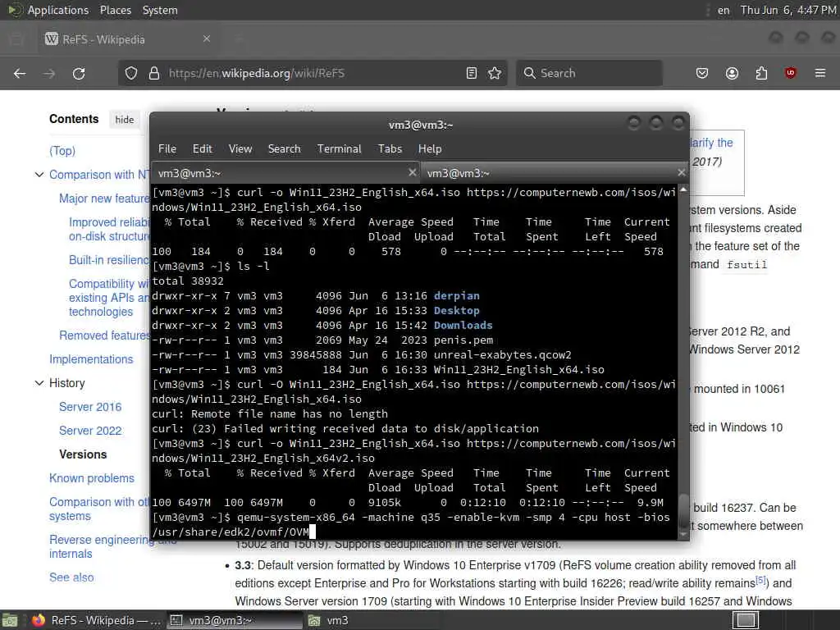Click reference [5] superscript in article

pos(760,580)
